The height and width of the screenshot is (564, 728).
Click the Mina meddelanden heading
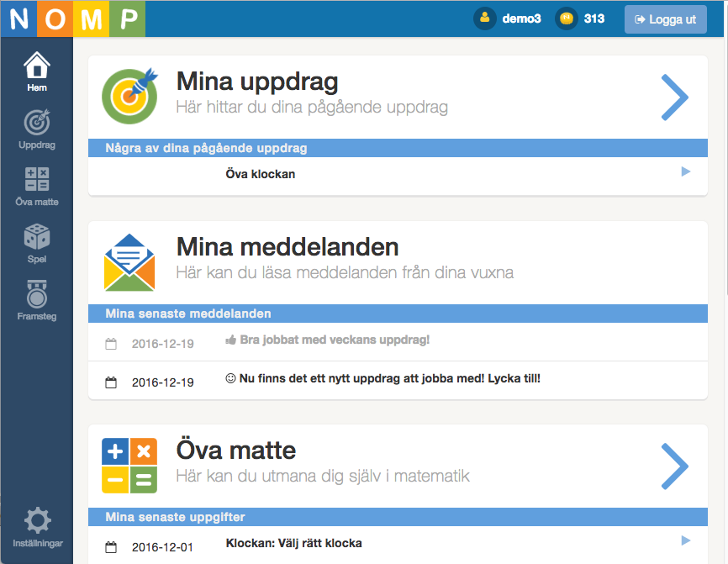point(288,247)
